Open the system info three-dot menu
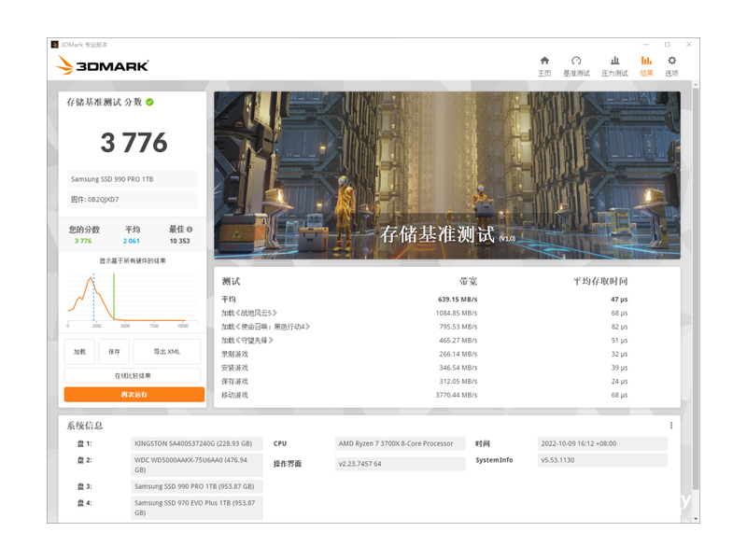 point(671,426)
